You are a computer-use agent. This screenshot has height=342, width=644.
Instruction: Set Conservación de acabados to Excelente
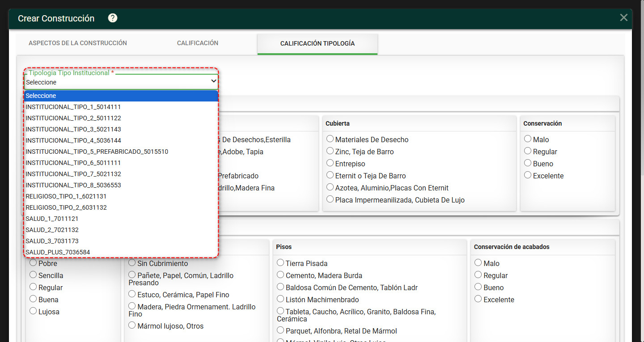(478, 299)
